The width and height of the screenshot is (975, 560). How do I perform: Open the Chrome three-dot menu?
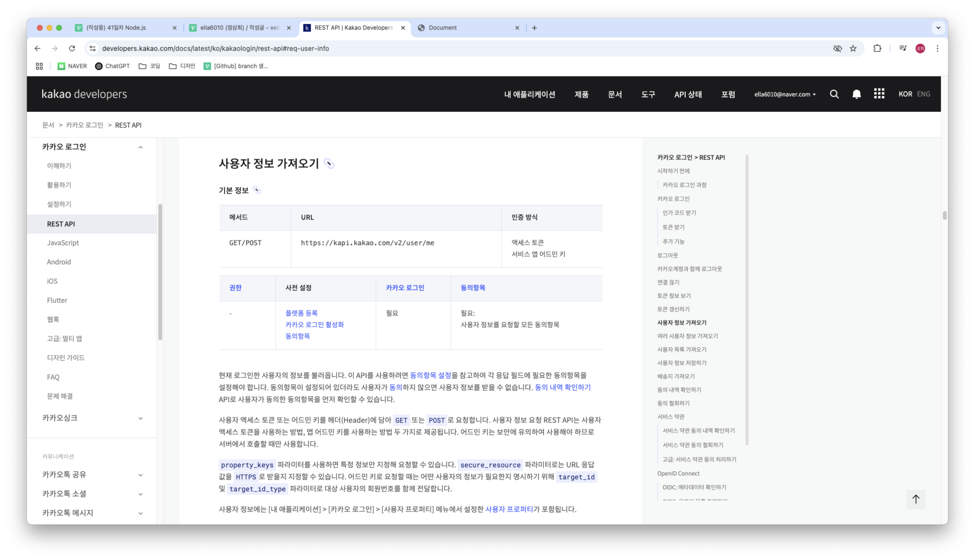[x=937, y=48]
